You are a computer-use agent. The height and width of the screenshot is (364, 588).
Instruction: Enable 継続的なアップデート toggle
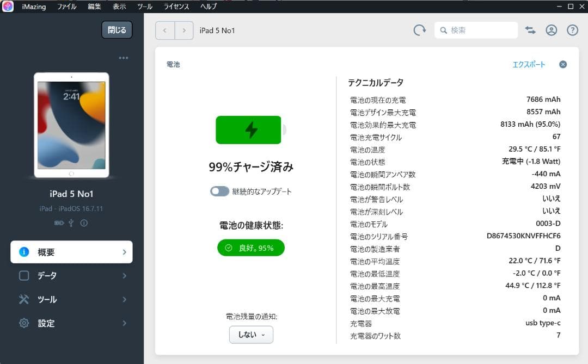click(218, 191)
